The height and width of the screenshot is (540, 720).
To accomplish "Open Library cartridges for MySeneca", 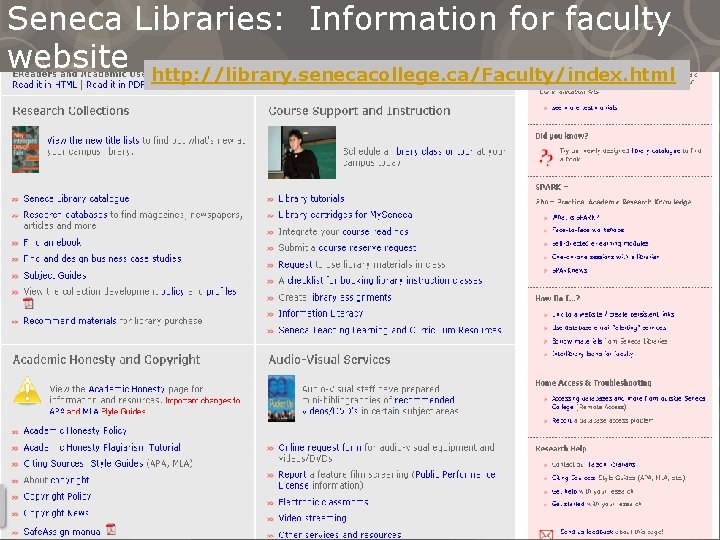I will click(345, 215).
